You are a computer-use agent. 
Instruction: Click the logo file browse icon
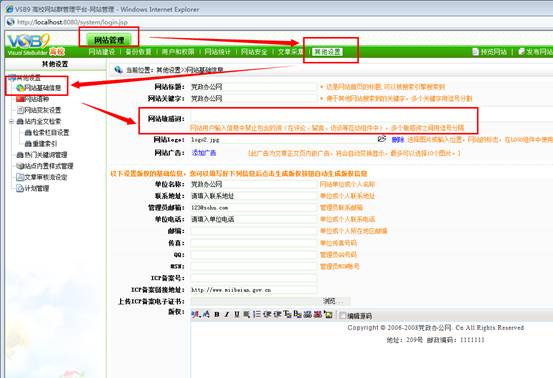point(382,139)
